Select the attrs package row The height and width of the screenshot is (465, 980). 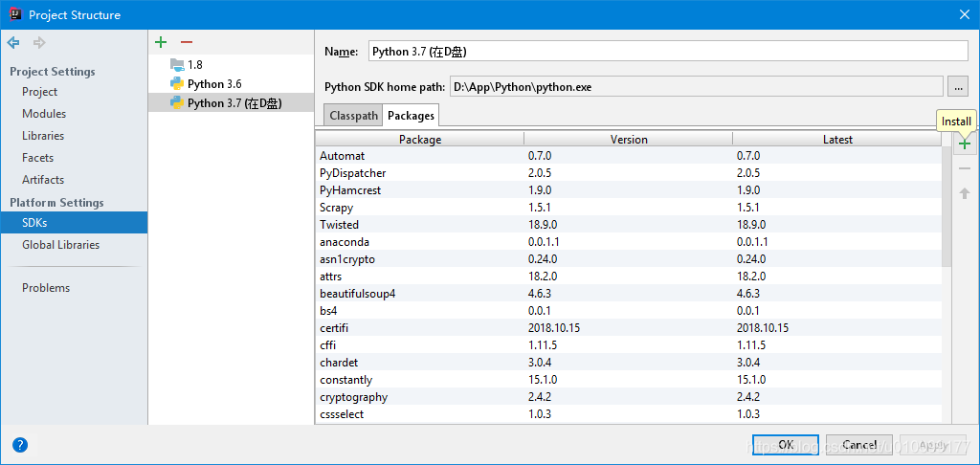[x=628, y=277]
